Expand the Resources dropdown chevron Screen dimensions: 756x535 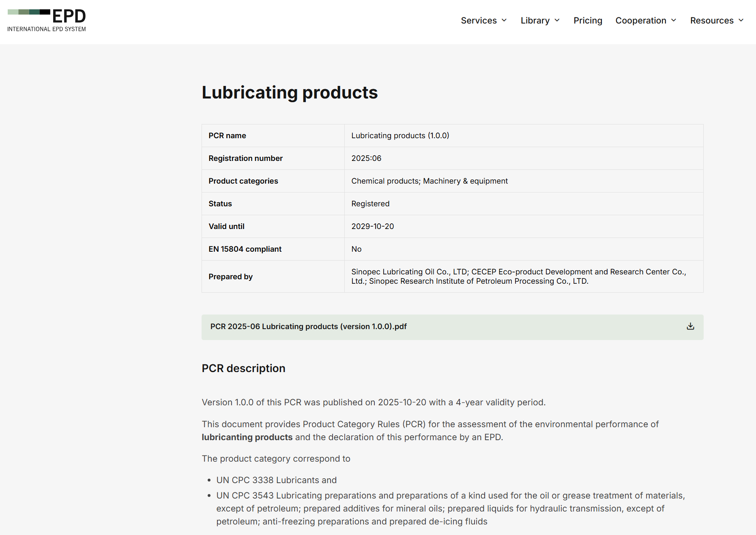(x=741, y=20)
